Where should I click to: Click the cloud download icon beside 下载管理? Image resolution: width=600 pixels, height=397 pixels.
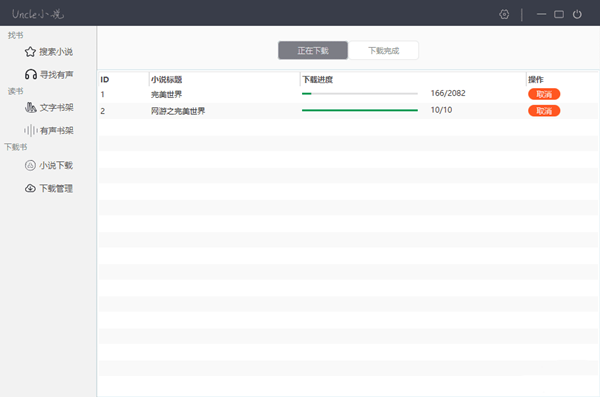[30, 188]
